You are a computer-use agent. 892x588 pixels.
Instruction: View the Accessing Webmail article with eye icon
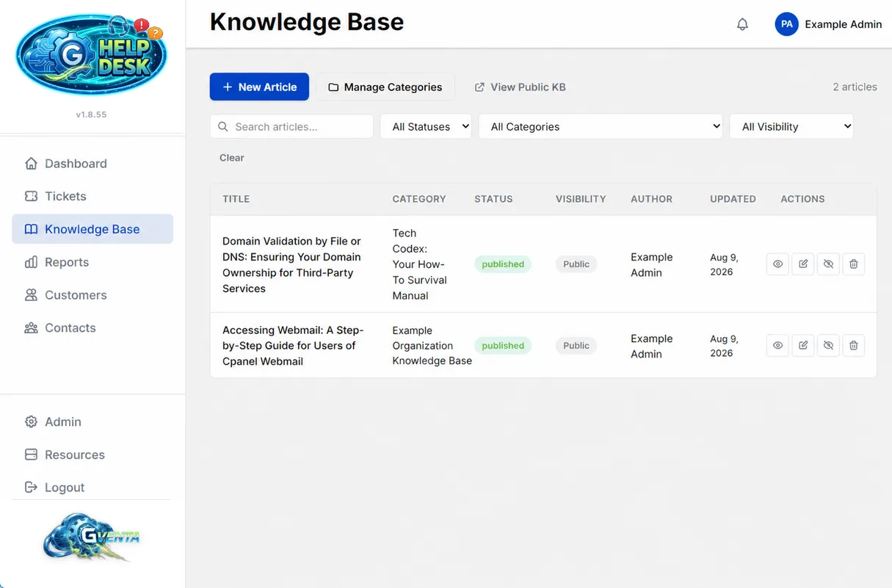click(777, 346)
